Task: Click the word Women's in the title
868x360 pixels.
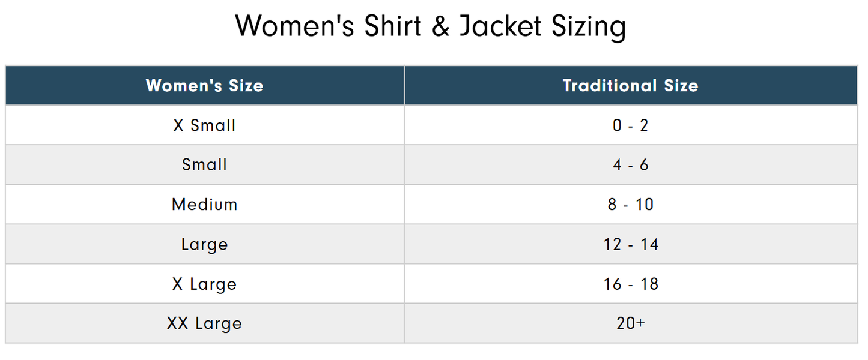Action: [294, 27]
